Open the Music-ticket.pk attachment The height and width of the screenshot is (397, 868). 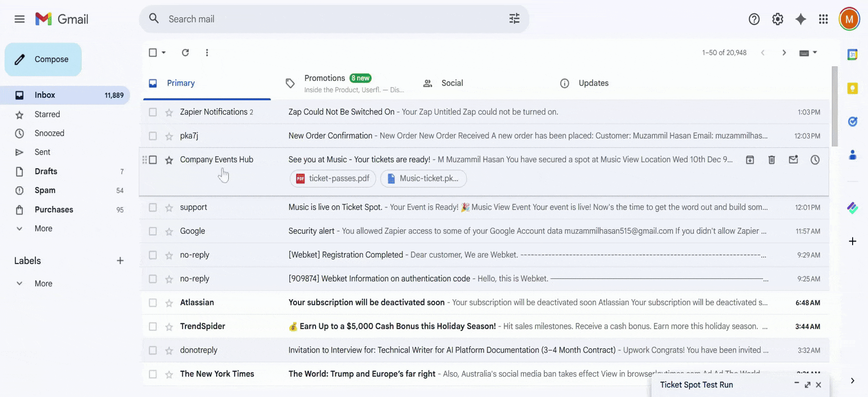pyautogui.click(x=424, y=179)
